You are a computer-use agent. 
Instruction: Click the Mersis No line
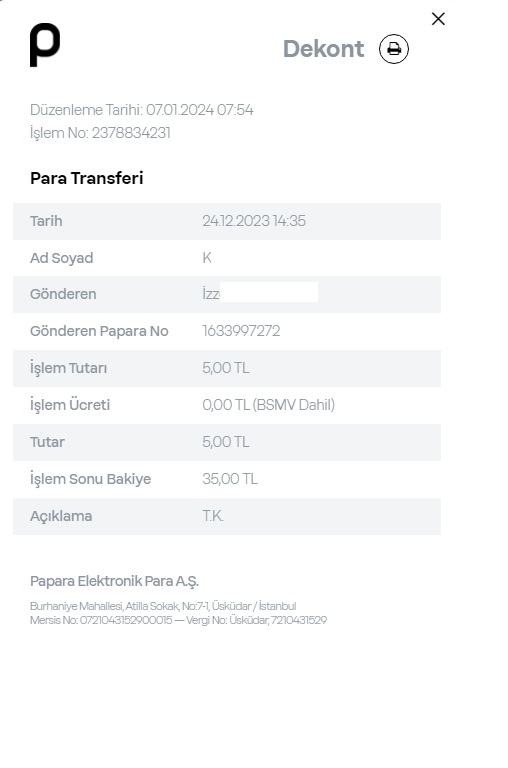click(178, 620)
